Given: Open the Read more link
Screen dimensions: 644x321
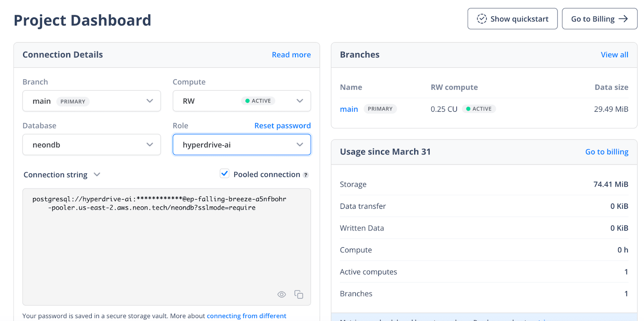Looking at the screenshot, I should (291, 55).
